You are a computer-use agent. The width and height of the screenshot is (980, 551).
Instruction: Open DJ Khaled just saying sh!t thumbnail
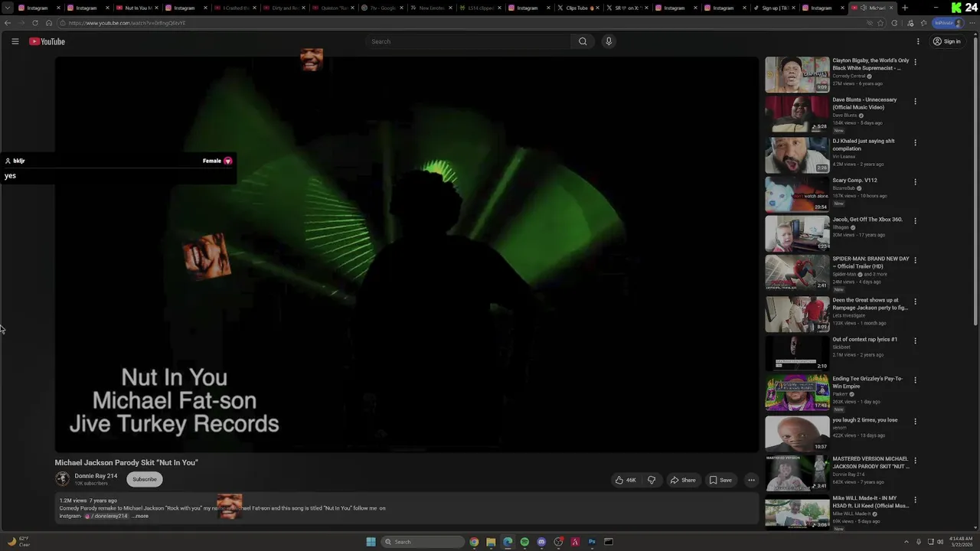pyautogui.click(x=797, y=155)
